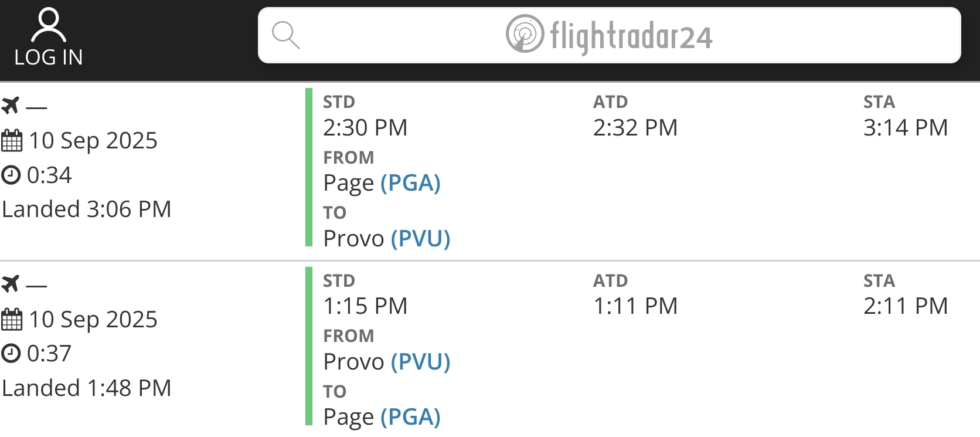Click the 2:11 PM scheduled arrival time

click(x=906, y=306)
